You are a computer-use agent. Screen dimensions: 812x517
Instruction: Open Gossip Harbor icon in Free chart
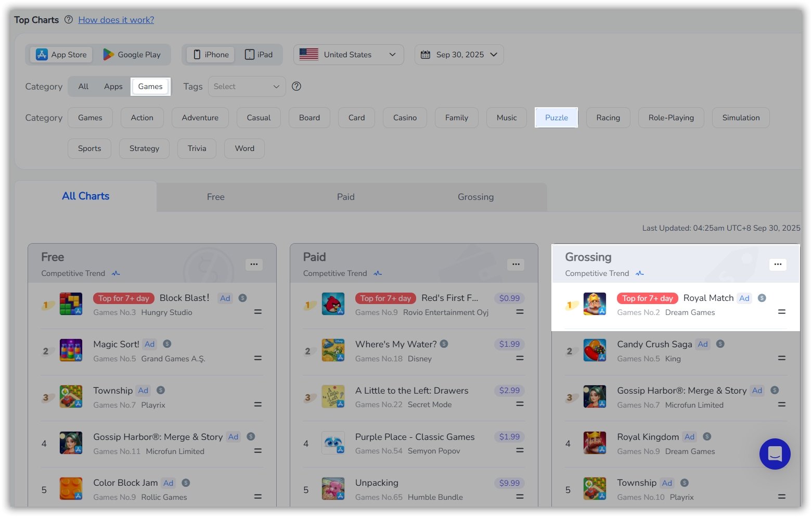(x=71, y=443)
